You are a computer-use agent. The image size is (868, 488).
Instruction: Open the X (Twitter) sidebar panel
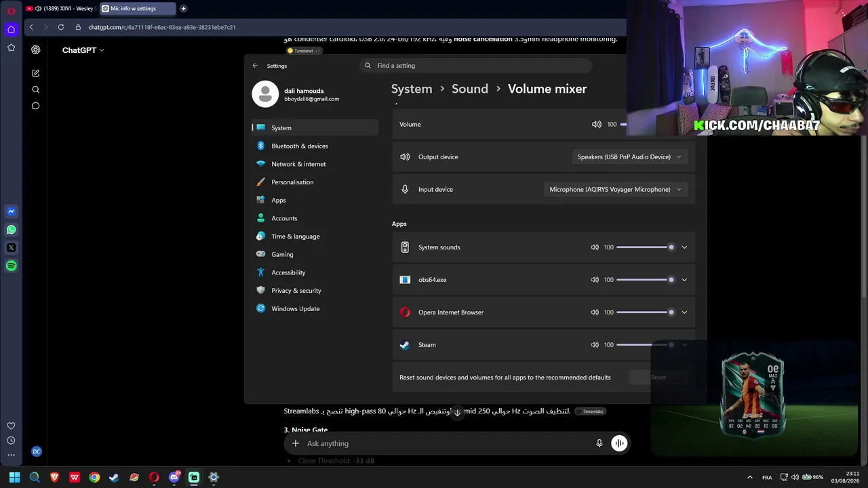(x=11, y=248)
